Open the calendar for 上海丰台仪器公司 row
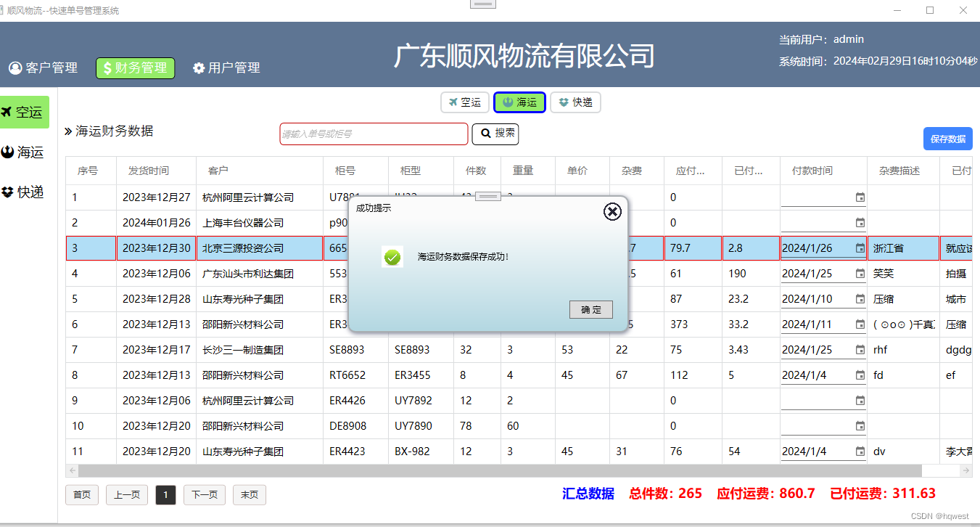The image size is (980, 527). (x=860, y=223)
